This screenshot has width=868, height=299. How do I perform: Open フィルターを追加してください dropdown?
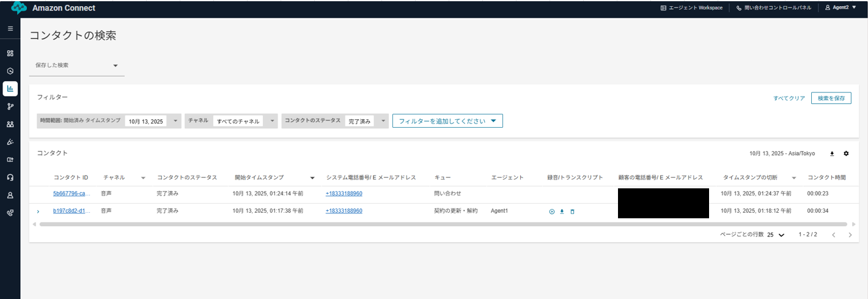[x=447, y=121]
